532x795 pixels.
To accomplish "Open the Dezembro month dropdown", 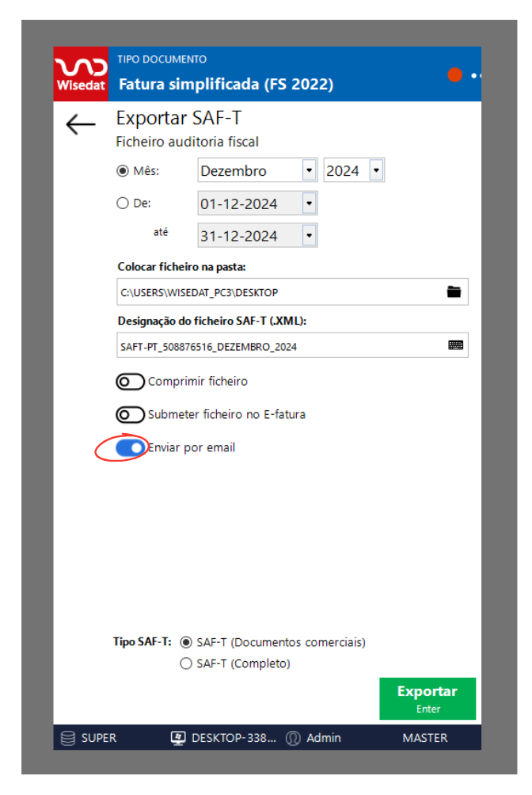I will pos(309,170).
